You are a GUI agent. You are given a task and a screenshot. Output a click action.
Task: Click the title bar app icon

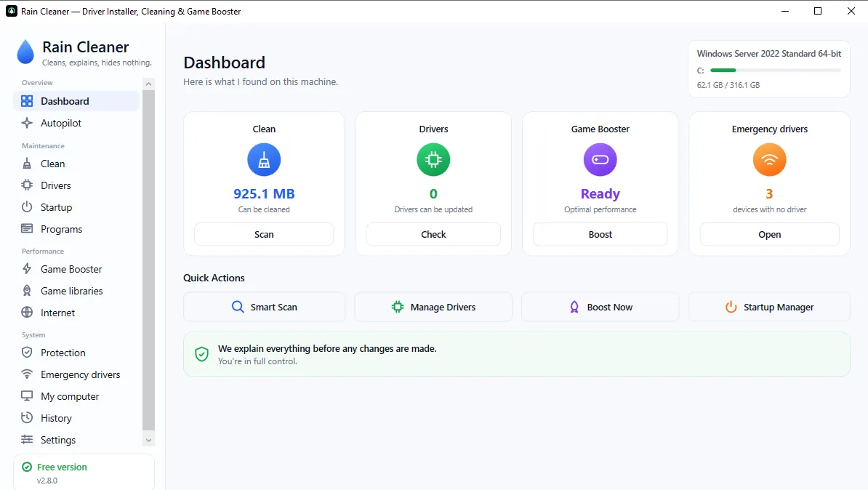[11, 11]
